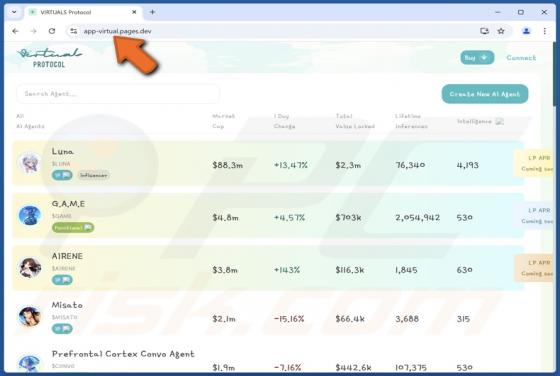Click AIRENE's +143% daily change
Image resolution: width=560 pixels, height=376 pixels.
click(x=287, y=270)
